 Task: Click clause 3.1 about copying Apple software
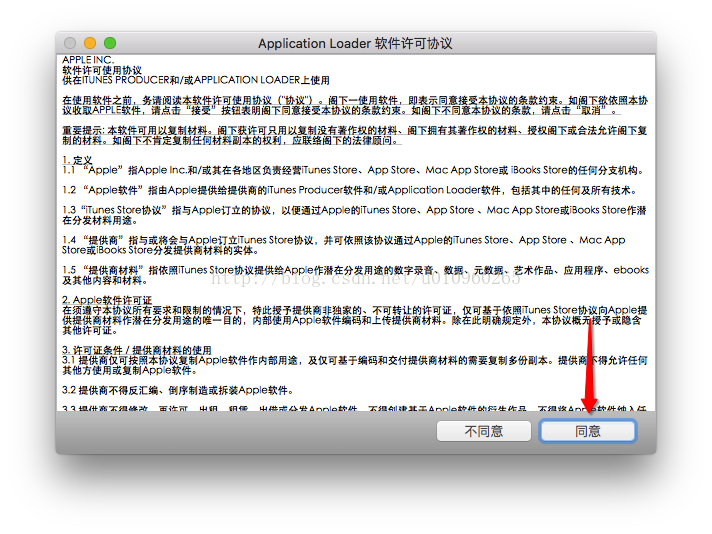pos(355,365)
